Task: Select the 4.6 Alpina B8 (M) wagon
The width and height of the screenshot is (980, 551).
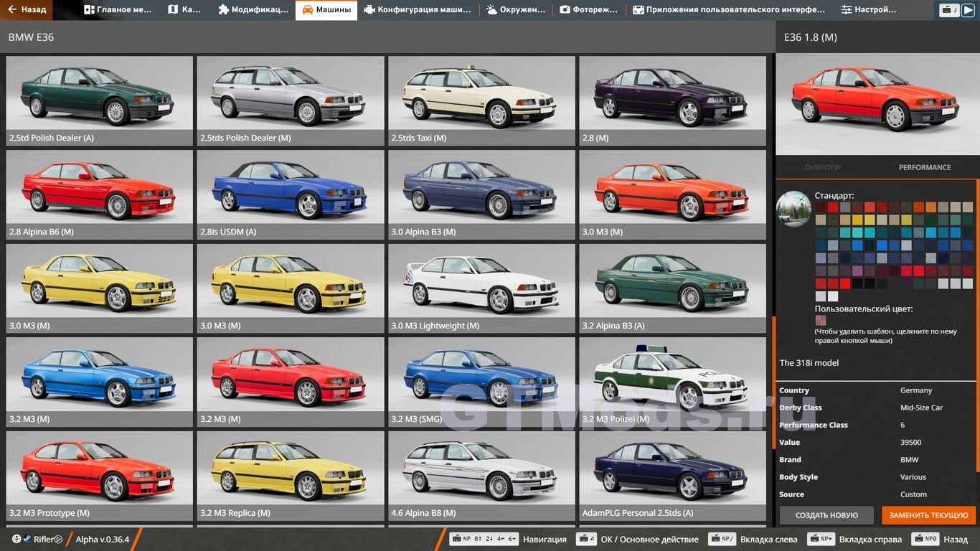Action: pyautogui.click(x=481, y=476)
